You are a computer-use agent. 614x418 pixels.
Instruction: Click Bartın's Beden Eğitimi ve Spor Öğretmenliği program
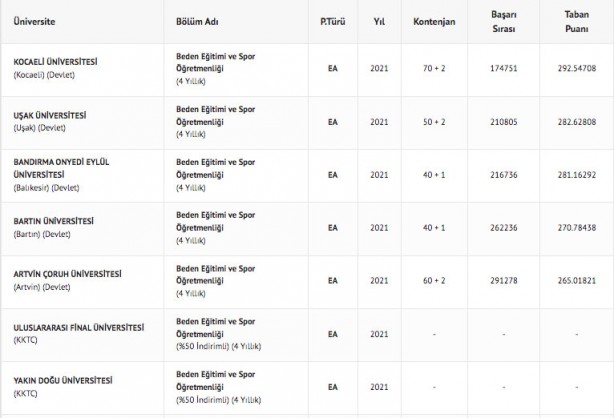209,220
